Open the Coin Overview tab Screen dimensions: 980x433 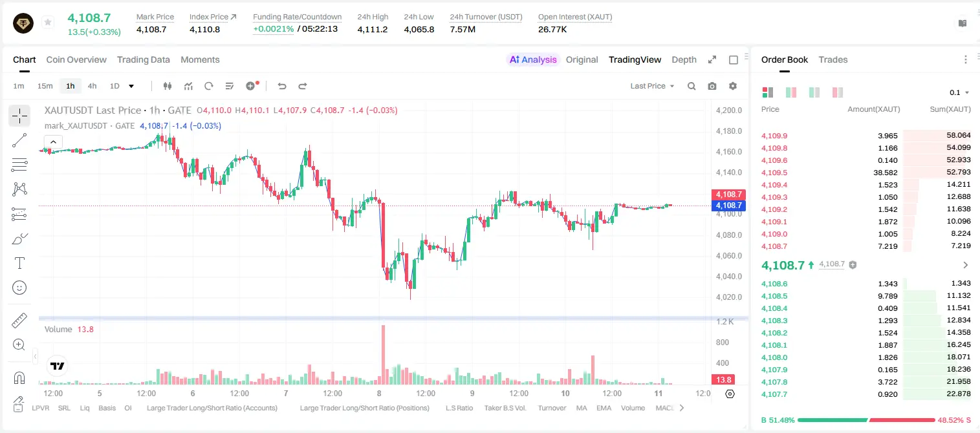click(76, 59)
